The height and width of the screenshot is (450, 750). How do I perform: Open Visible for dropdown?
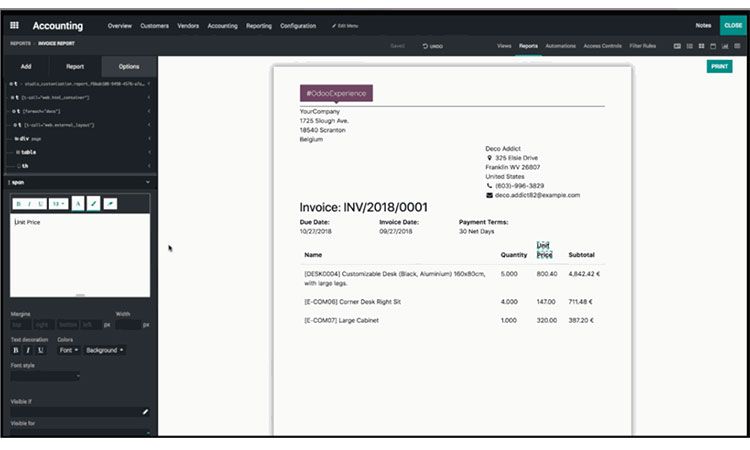point(80,432)
